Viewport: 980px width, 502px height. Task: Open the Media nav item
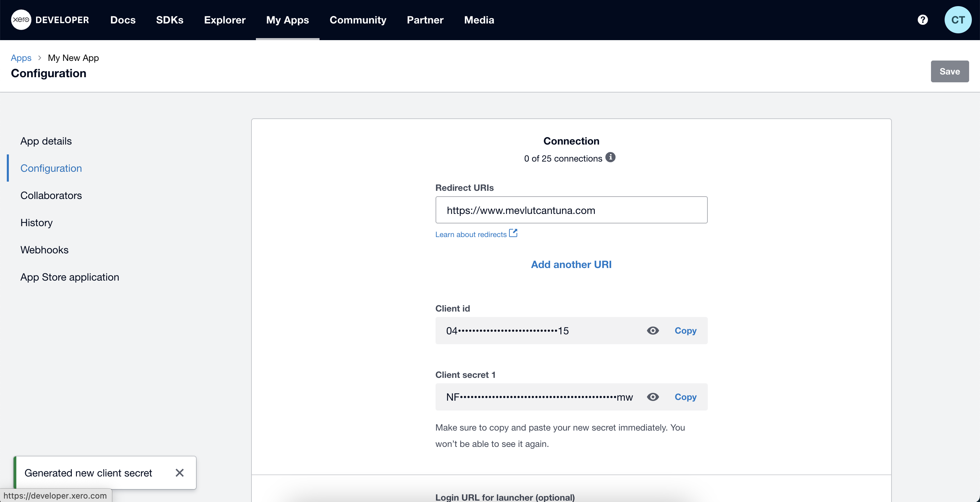click(479, 20)
